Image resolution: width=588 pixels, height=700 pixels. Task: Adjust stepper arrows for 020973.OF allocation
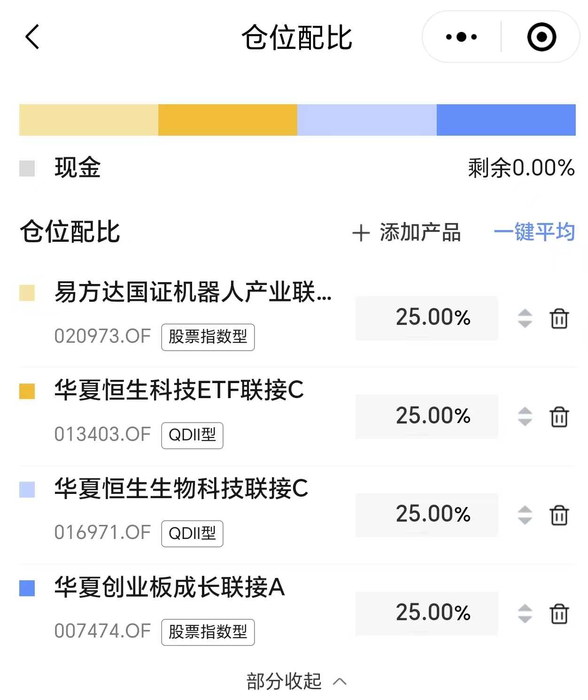click(x=525, y=318)
